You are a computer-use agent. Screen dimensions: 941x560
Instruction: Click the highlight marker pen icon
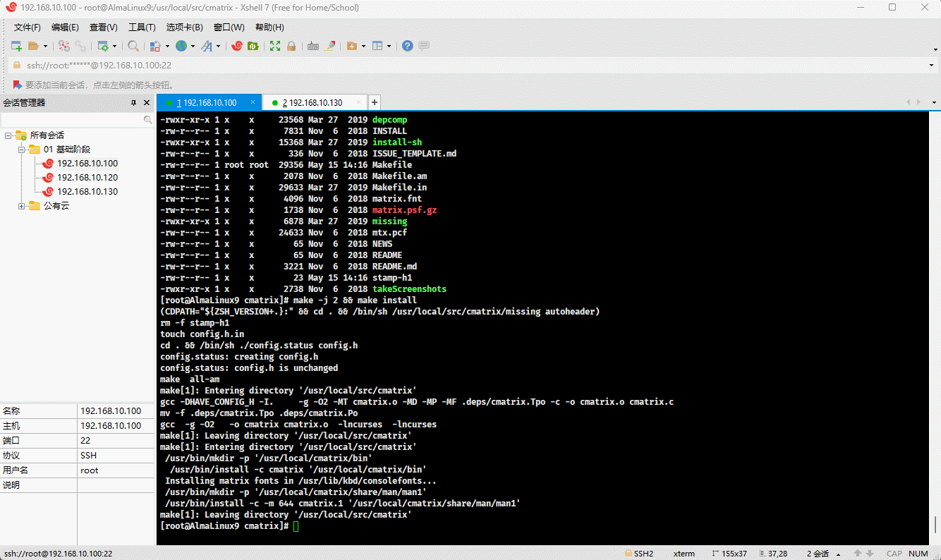(330, 46)
